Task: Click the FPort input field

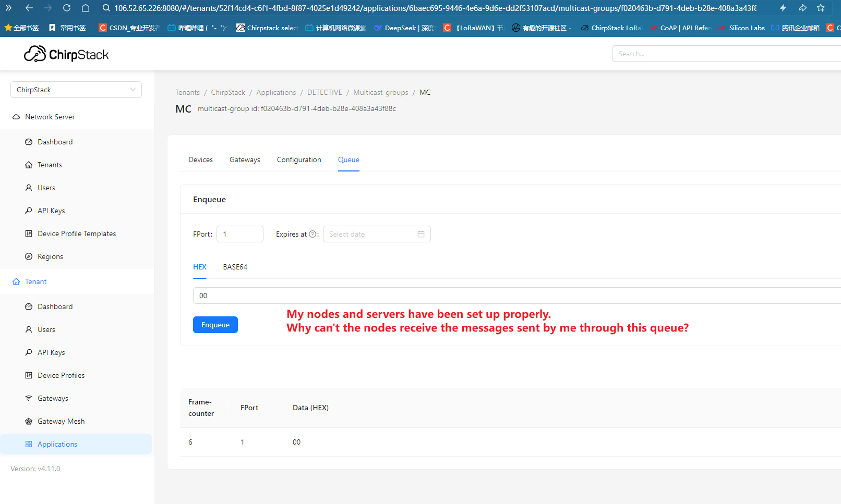Action: (x=240, y=235)
